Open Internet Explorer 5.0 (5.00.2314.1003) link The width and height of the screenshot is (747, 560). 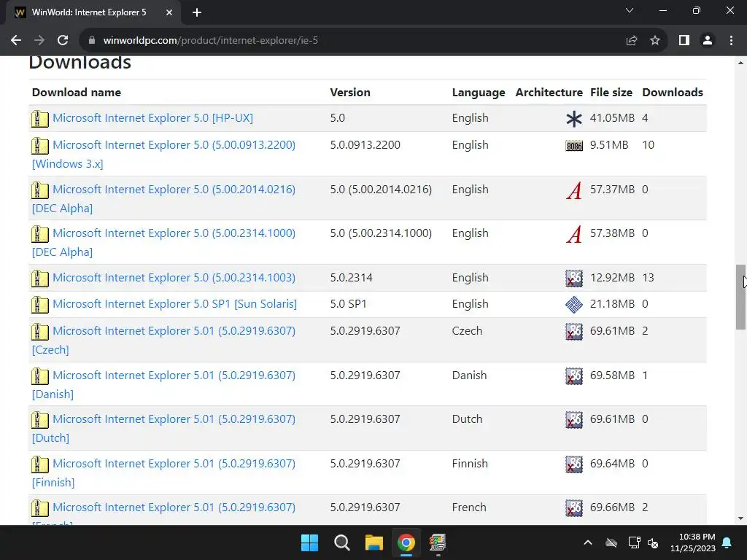tap(174, 278)
